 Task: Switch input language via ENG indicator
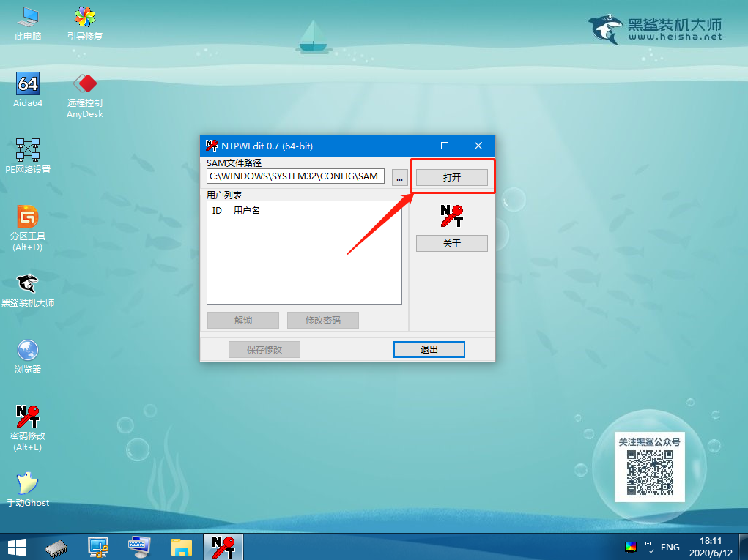point(670,547)
